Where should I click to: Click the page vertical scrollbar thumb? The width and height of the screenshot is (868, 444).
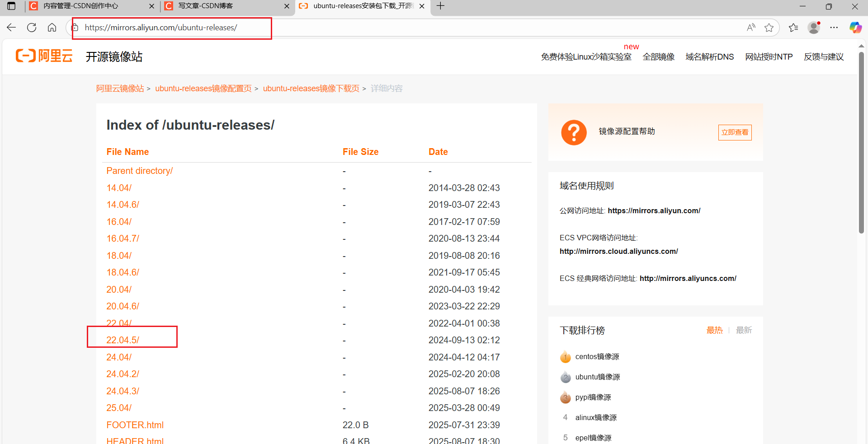tap(862, 142)
